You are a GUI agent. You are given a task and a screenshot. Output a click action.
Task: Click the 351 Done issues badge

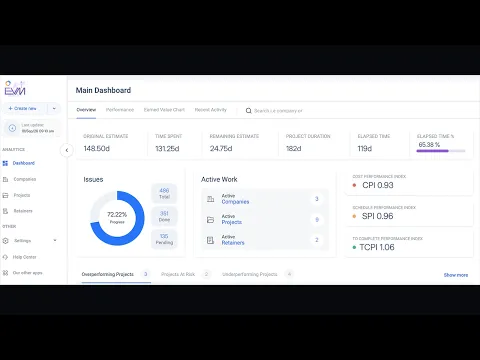164,216
